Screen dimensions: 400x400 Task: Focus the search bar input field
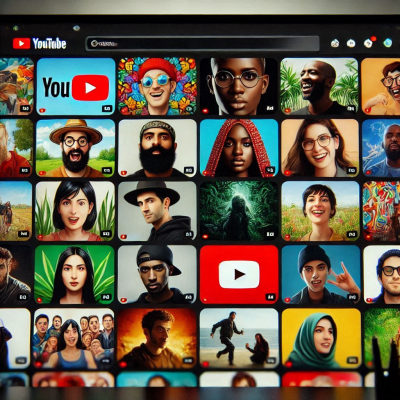coord(202,43)
